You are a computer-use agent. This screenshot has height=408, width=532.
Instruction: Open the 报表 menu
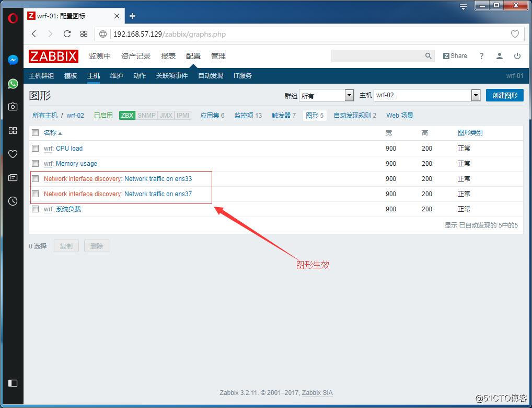point(168,56)
